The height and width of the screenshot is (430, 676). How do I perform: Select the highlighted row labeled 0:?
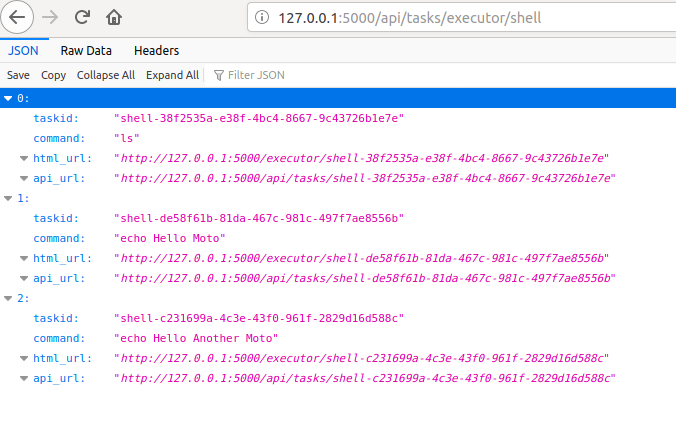[x=338, y=98]
